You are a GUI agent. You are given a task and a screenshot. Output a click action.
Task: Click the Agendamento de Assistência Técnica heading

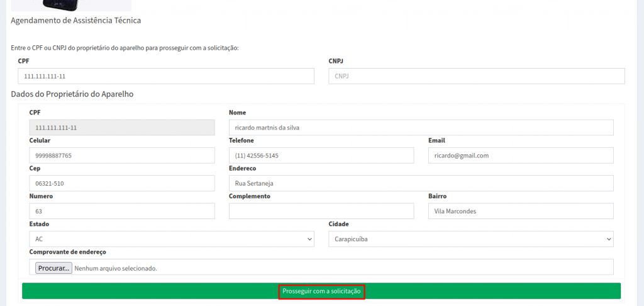[75, 21]
